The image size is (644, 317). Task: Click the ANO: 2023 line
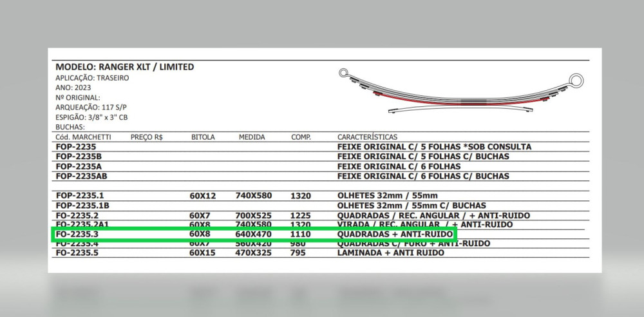point(73,88)
